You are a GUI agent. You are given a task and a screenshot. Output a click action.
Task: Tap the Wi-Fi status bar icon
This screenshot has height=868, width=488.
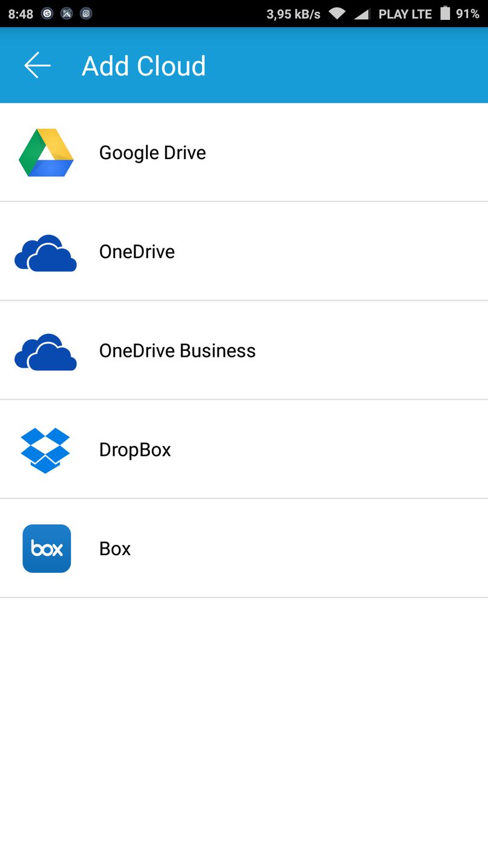pos(337,13)
